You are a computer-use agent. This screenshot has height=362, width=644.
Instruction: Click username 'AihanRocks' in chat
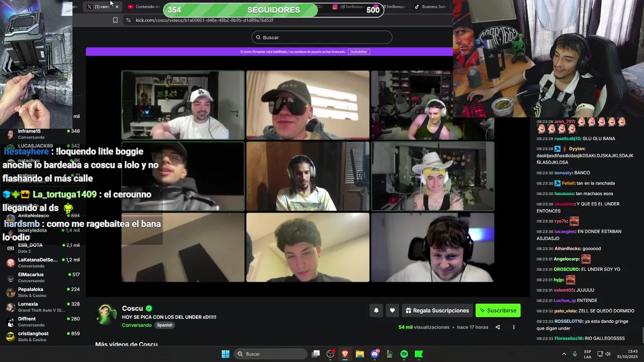click(x=568, y=249)
